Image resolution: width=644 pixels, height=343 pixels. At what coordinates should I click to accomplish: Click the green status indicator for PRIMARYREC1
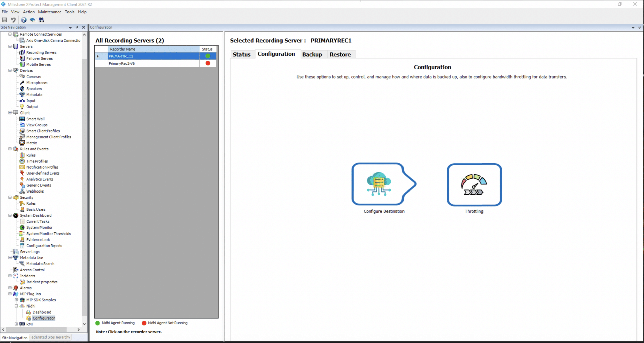tap(208, 56)
